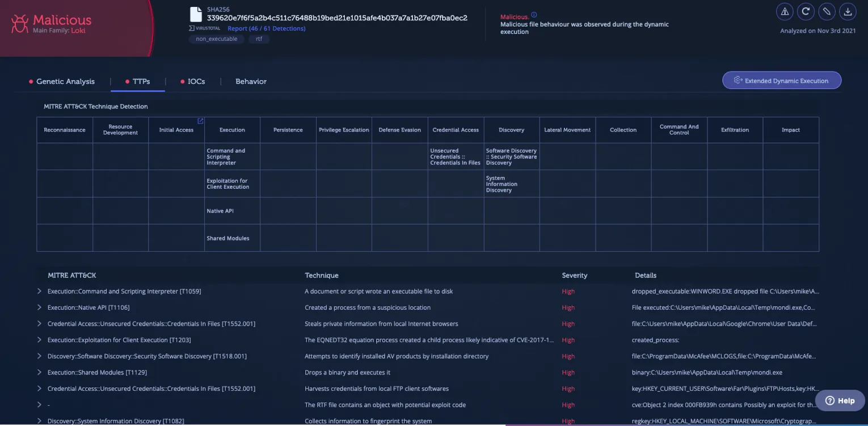
Task: Click Shared Modules cell in matrix
Action: [232, 238]
